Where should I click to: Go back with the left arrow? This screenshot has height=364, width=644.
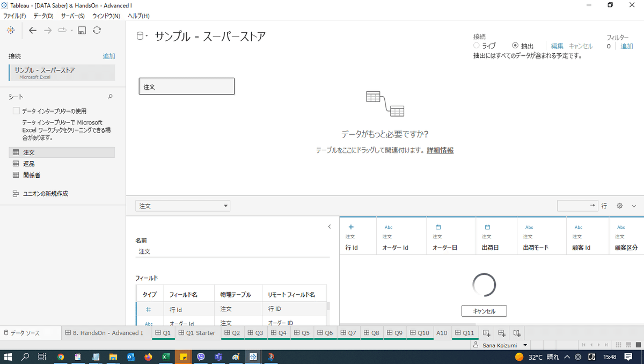[33, 31]
